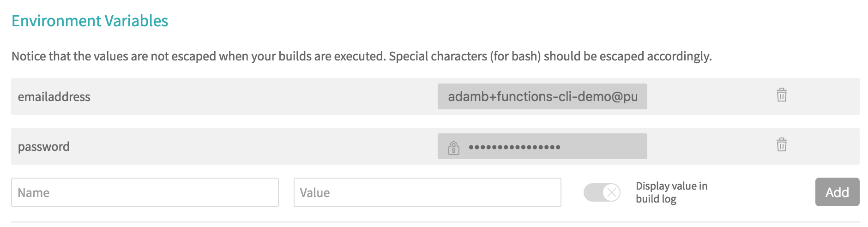The width and height of the screenshot is (868, 227).
Task: Click the X knob on the build log switch
Action: coord(612,192)
